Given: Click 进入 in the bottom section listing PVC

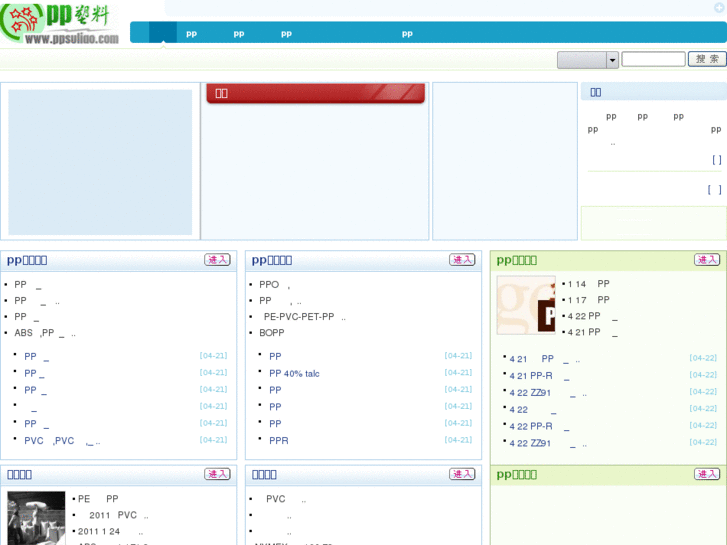Looking at the screenshot, I should [462, 474].
